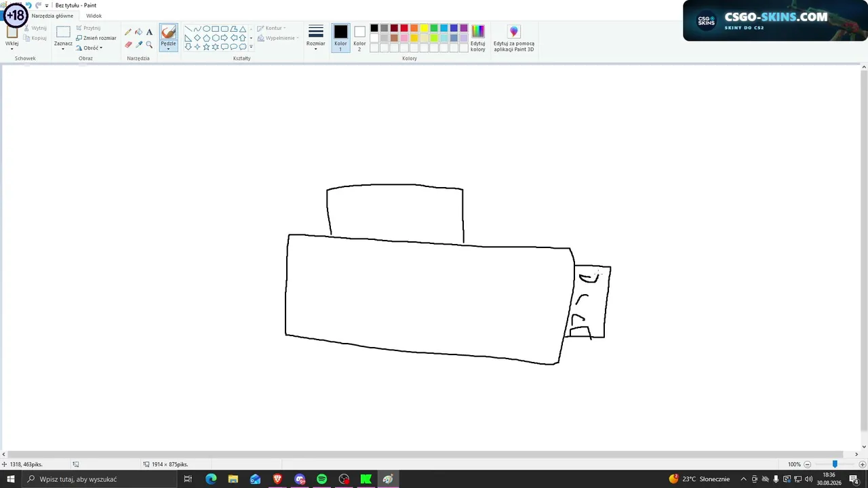
Task: Open the Customize Quick Access Toolbar arrow
Action: tap(47, 5)
